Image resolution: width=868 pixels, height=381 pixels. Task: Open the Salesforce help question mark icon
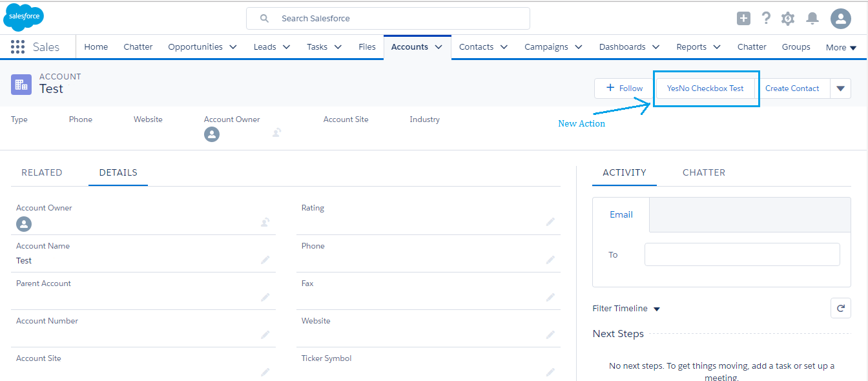[766, 18]
